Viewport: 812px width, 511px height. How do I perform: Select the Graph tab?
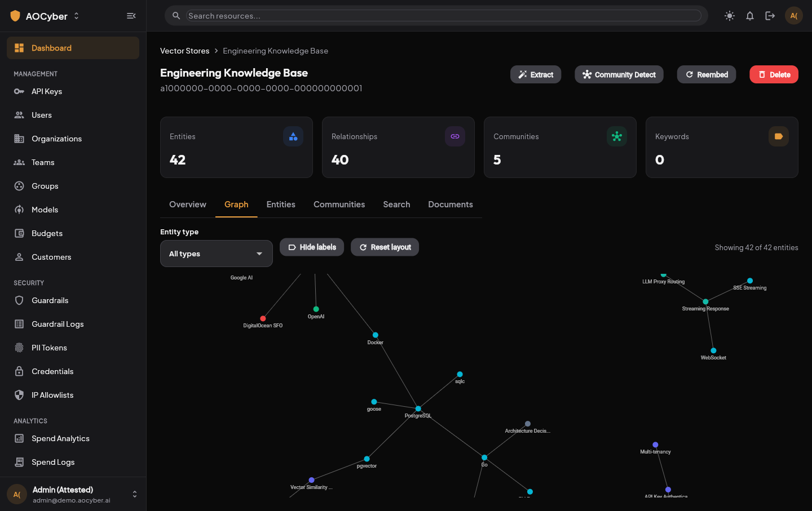click(236, 205)
